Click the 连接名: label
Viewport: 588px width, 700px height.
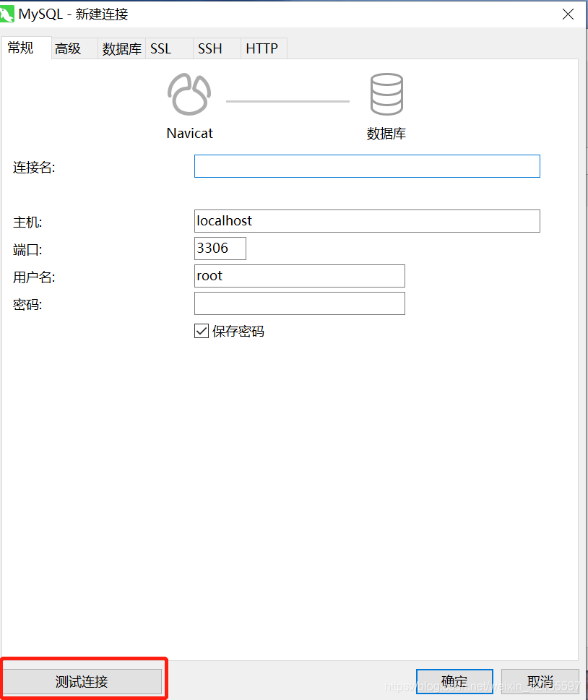pyautogui.click(x=34, y=168)
